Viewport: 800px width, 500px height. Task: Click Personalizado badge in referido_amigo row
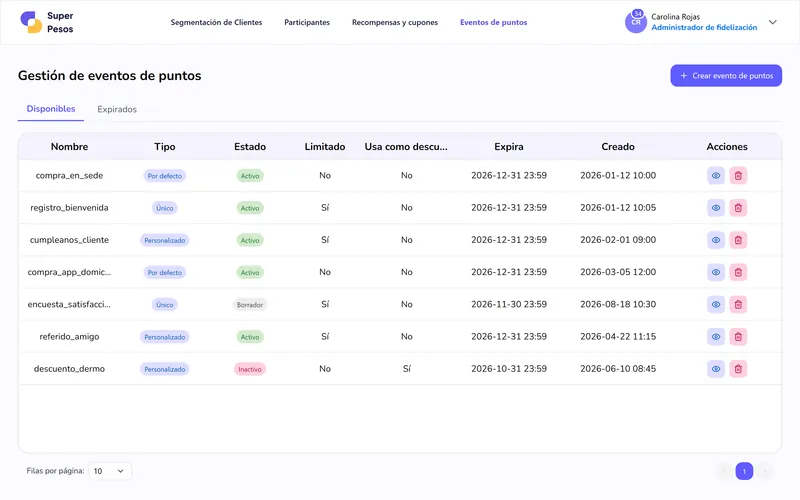pyautogui.click(x=165, y=337)
